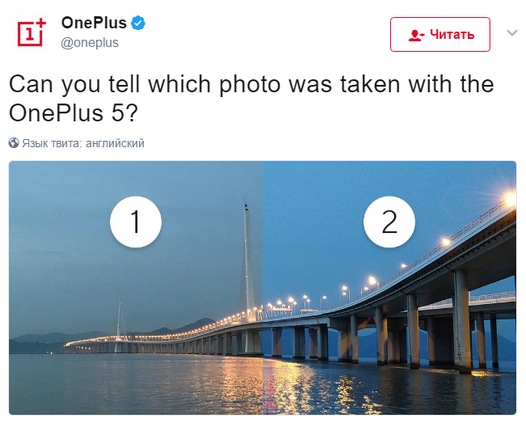Open the OnePlus display name

(94, 23)
